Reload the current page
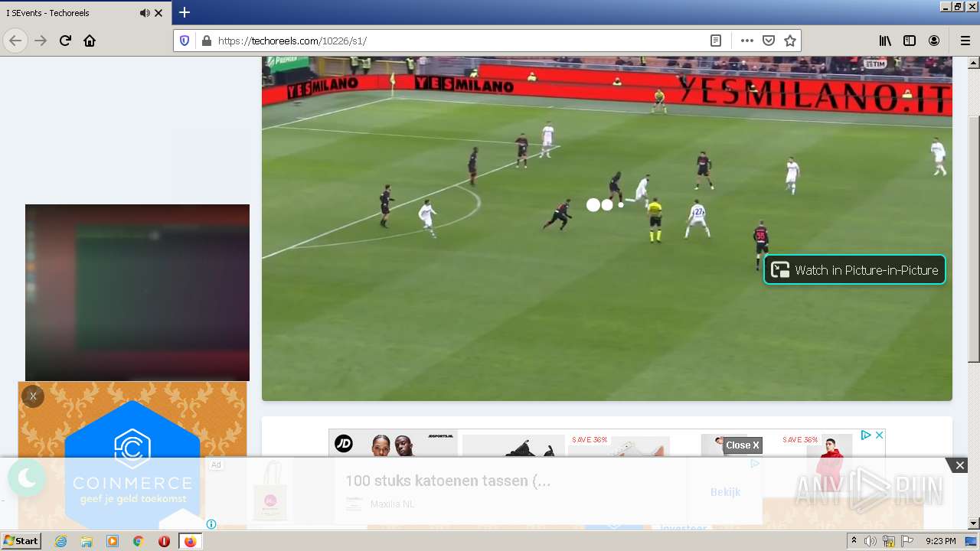The height and width of the screenshot is (551, 980). [x=65, y=41]
